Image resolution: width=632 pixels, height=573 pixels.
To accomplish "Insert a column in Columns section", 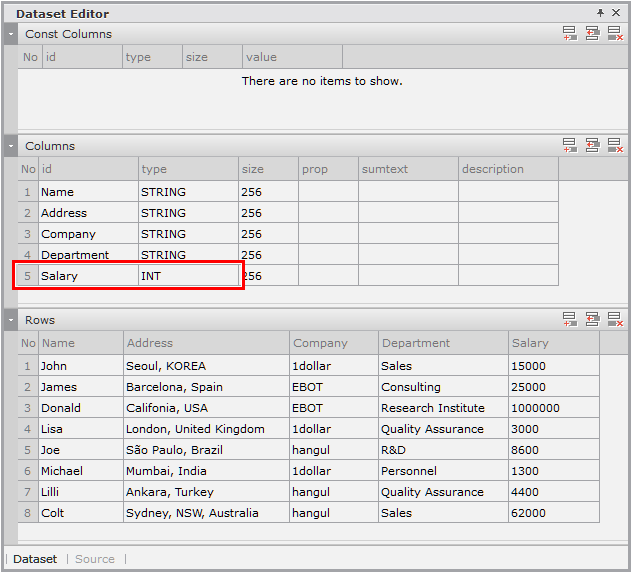I will click(x=592, y=146).
